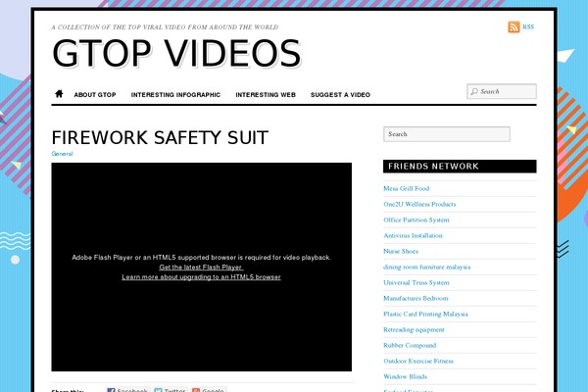The width and height of the screenshot is (588, 392).
Task: Open Rubber Compound link
Action: 410,346
